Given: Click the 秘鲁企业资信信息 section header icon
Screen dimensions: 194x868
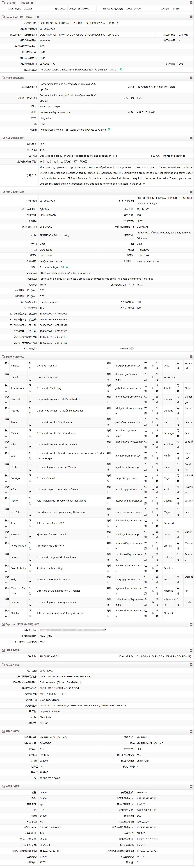Looking at the screenshot, I should coord(3,192).
